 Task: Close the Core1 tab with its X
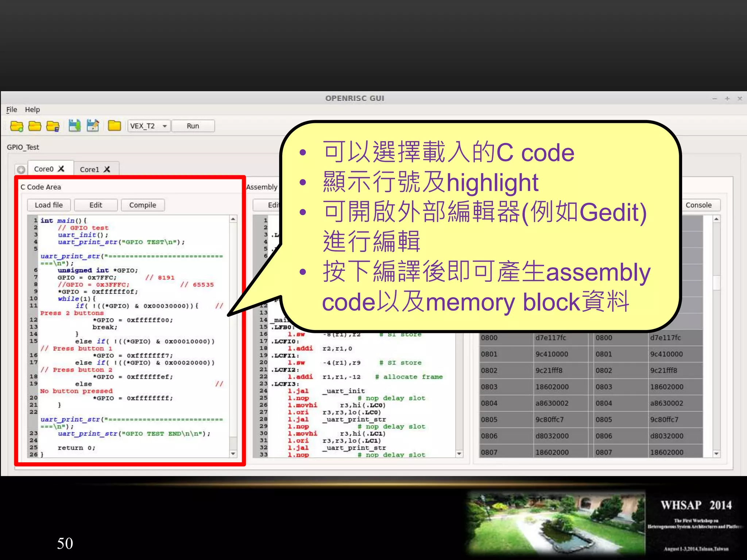point(107,169)
